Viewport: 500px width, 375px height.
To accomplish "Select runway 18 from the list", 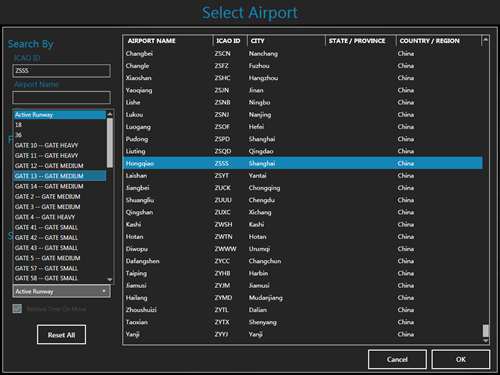I will coord(60,125).
